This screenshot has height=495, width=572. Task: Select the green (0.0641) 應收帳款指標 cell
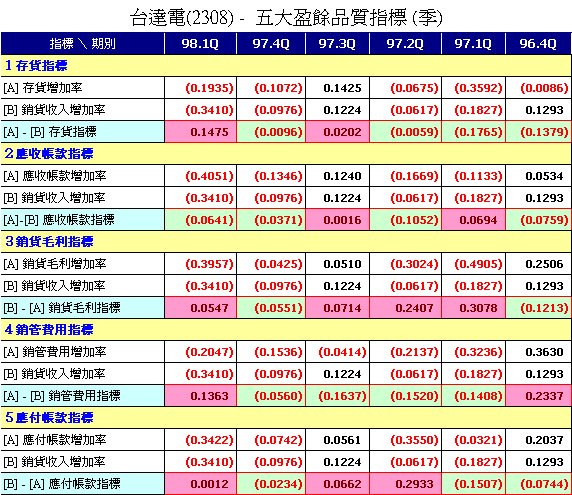[200, 220]
